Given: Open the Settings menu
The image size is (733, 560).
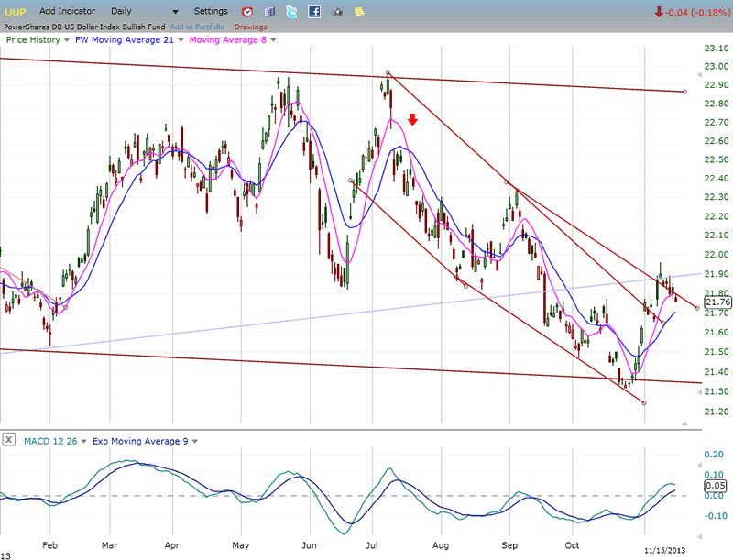Looking at the screenshot, I should [x=211, y=11].
